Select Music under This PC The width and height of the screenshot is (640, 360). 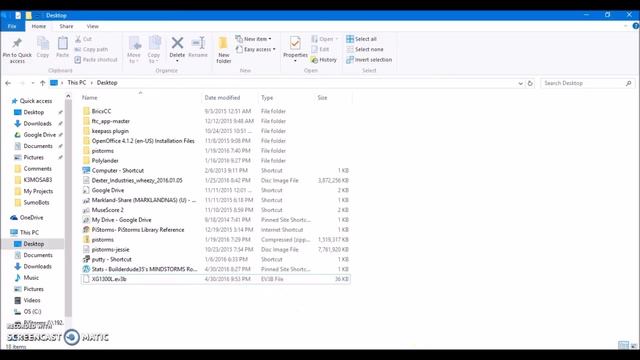[27, 278]
